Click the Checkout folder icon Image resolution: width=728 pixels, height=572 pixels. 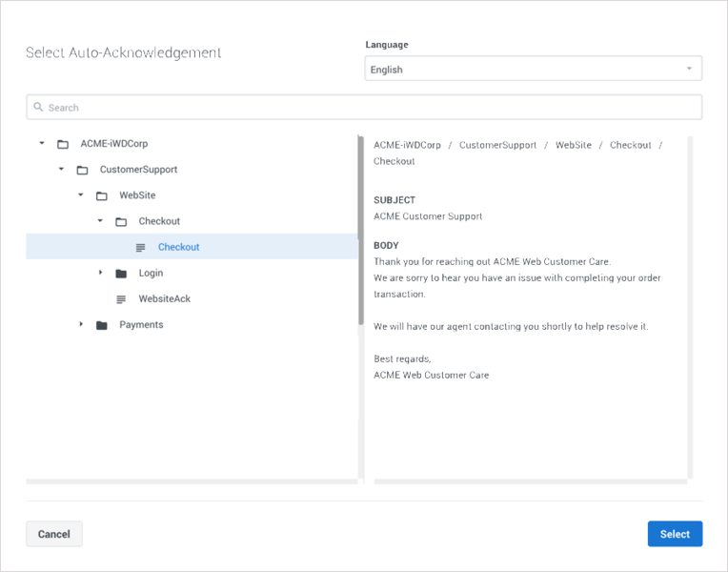[x=121, y=221]
